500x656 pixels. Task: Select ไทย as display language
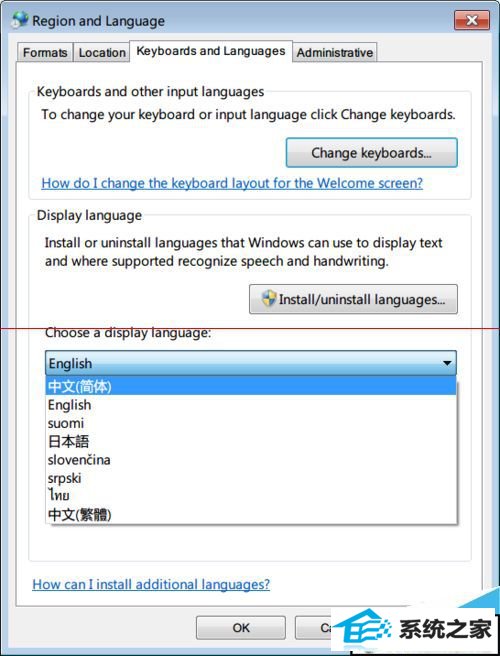pyautogui.click(x=251, y=496)
